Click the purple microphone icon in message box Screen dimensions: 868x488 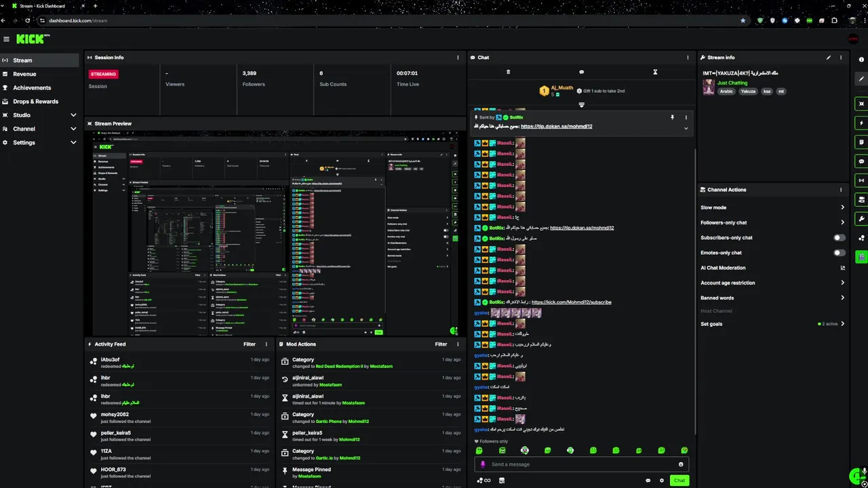tap(483, 464)
